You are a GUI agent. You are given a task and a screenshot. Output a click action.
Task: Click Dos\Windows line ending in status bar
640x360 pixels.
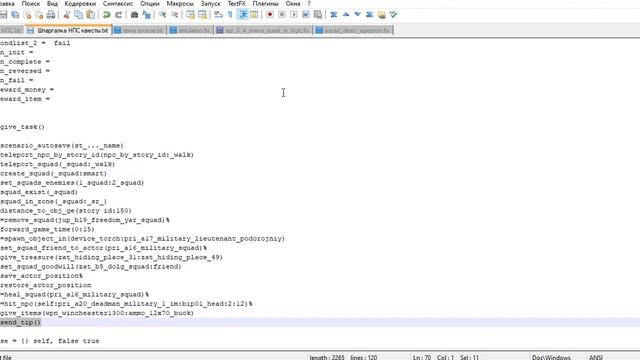(551, 357)
